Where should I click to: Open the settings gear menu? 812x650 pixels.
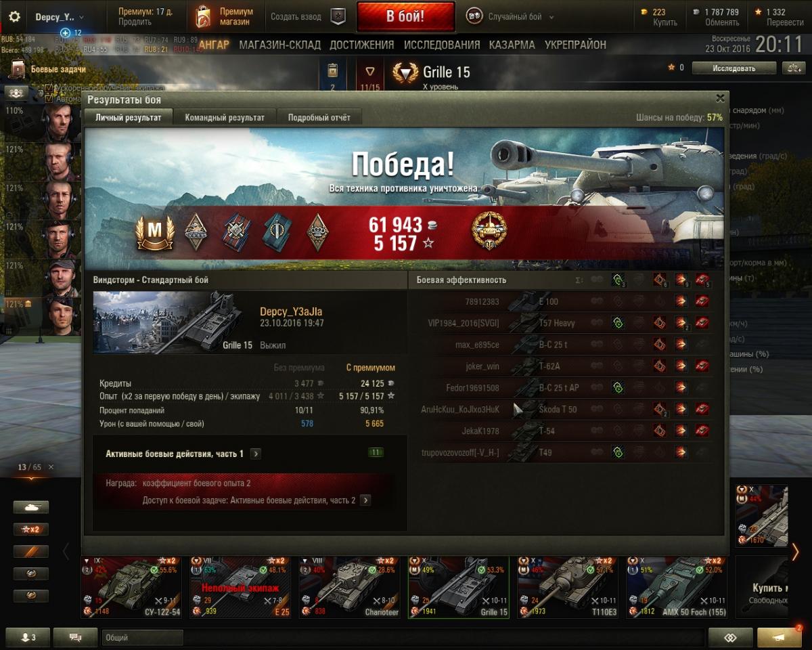coord(14,17)
